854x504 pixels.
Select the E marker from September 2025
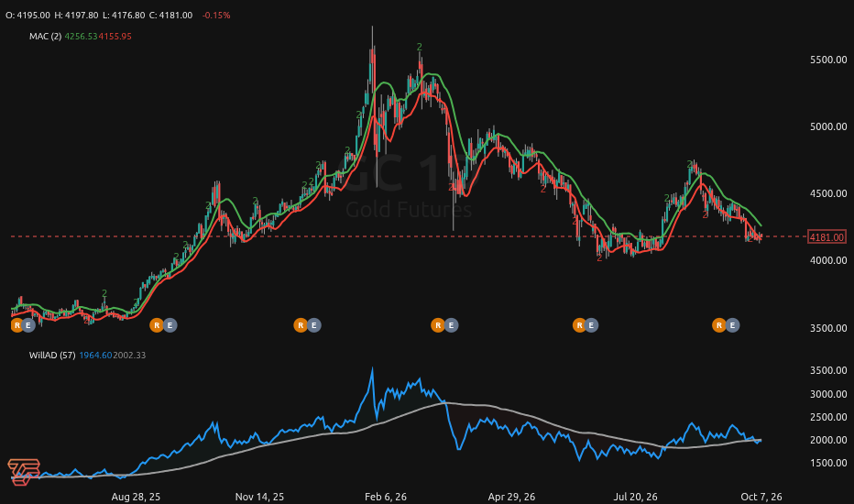point(170,325)
